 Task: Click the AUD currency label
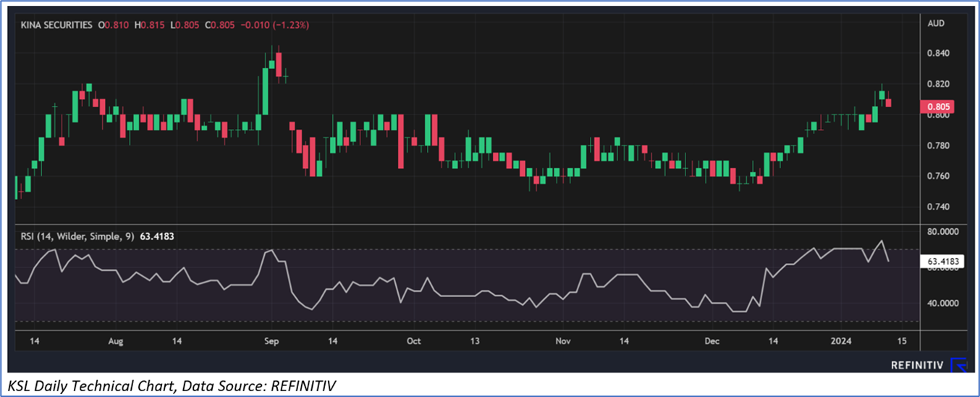(x=936, y=24)
